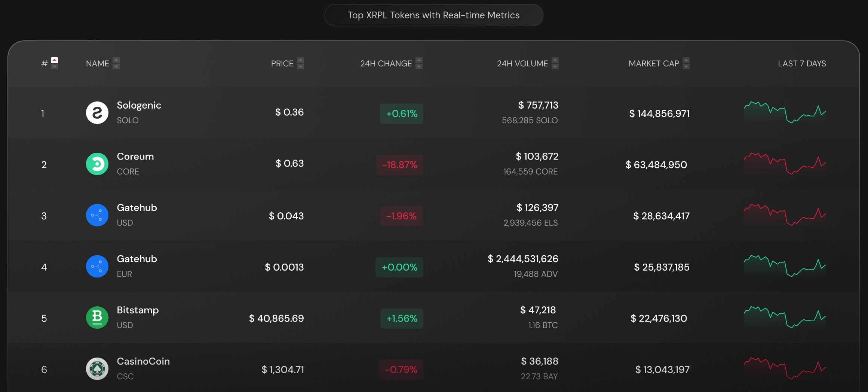This screenshot has width=868, height=392.
Task: Sort the table by Name arrows
Action: pyautogui.click(x=116, y=63)
